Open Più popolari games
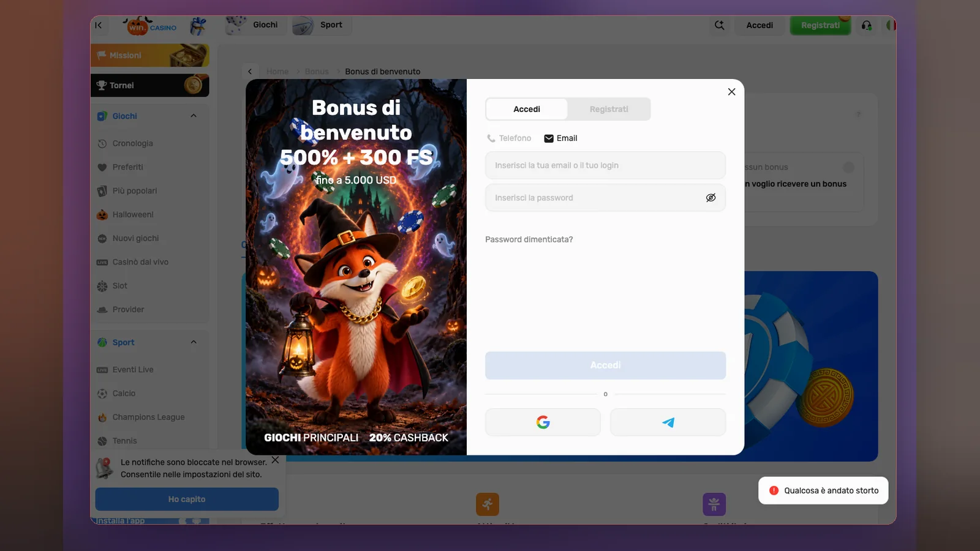The width and height of the screenshot is (980, 551). pos(135,191)
